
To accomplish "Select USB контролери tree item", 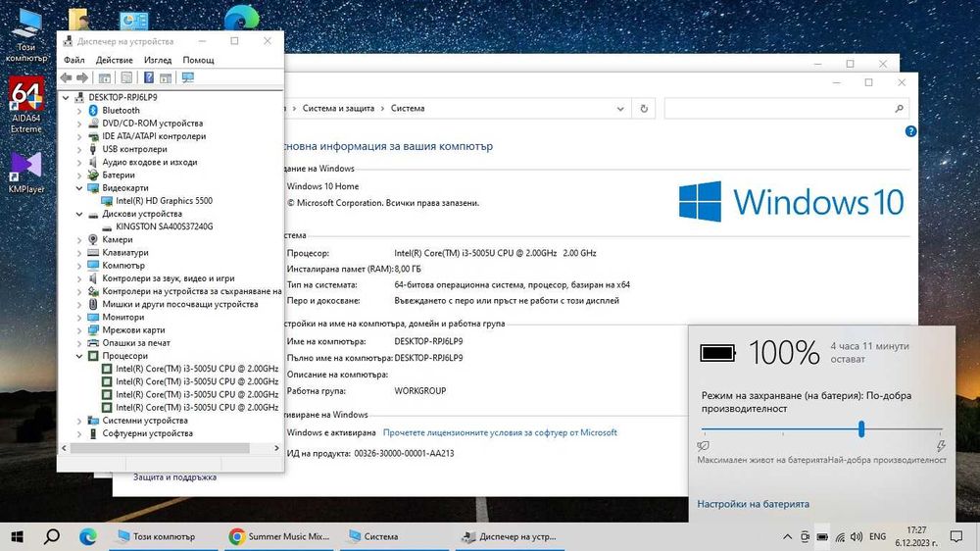I will (x=134, y=149).
